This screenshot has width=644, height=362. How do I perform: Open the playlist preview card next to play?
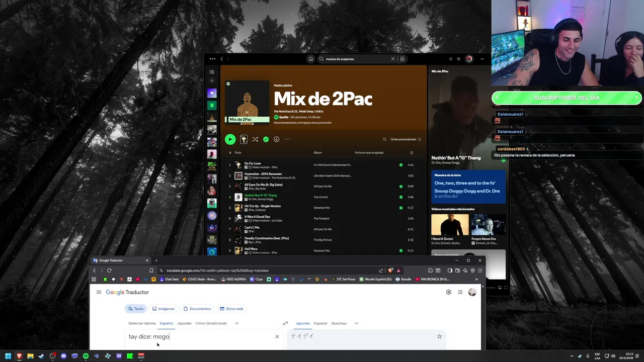[x=244, y=139]
